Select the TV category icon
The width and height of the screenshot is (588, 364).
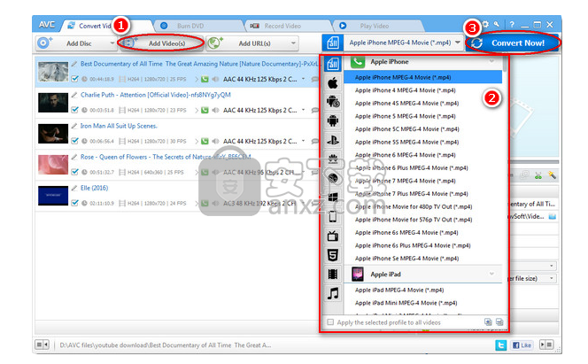333,236
